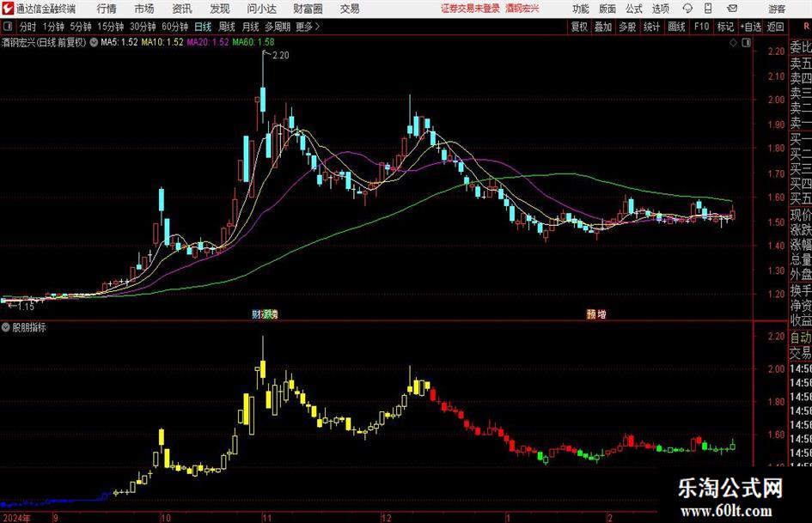812x523 pixels.
Task: Click the 酒钢宏兴(日线 前复权) chart title
Action: click(44, 42)
